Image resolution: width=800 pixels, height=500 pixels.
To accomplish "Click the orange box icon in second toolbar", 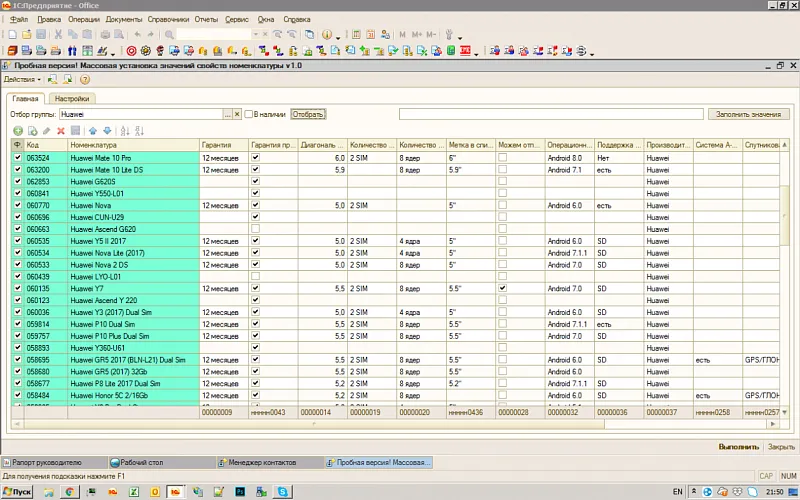I will pyautogui.click(x=12, y=51).
